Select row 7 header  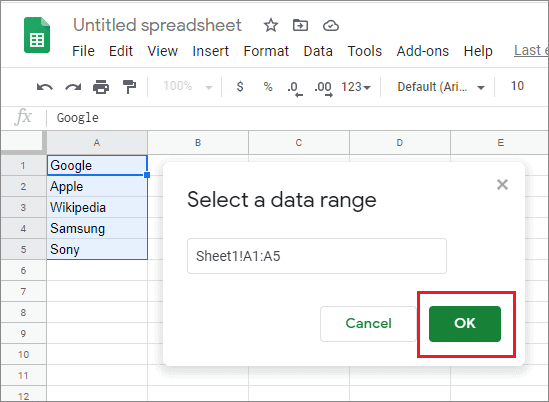point(23,291)
